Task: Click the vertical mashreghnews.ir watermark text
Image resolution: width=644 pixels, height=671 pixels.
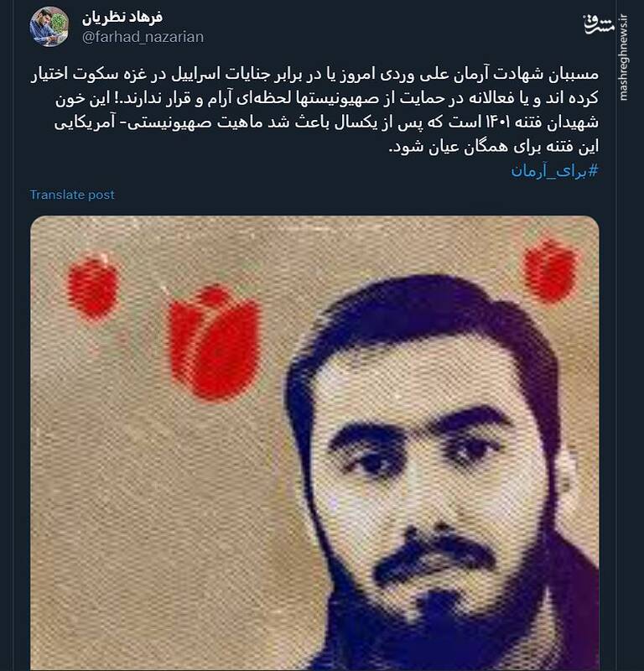Action: click(x=624, y=57)
